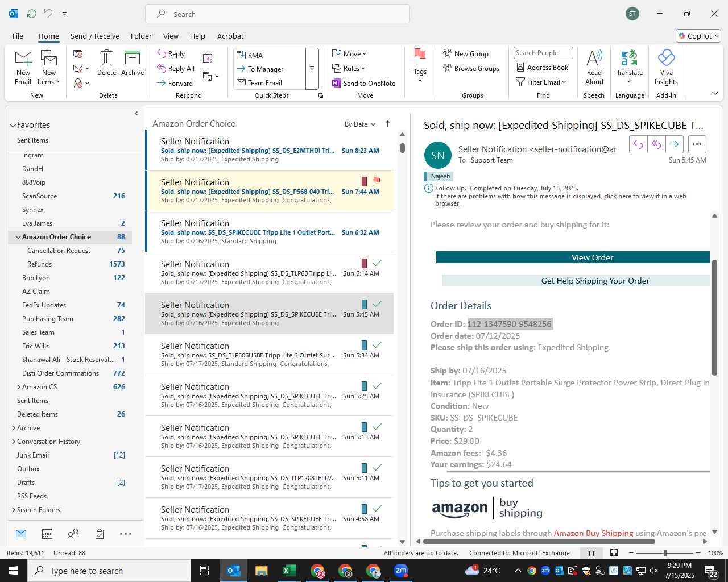Click Browse Groups button
This screenshot has width=728, height=582.
(471, 69)
